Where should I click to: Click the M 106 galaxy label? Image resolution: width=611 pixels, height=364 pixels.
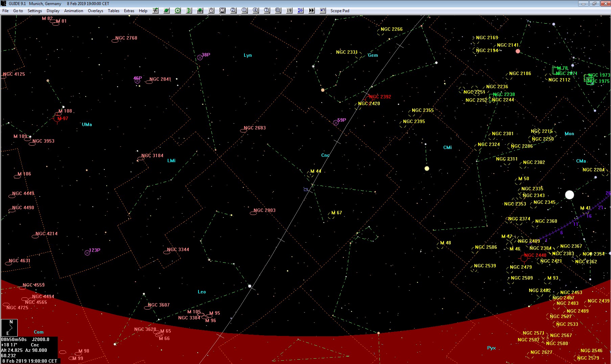[x=24, y=174]
